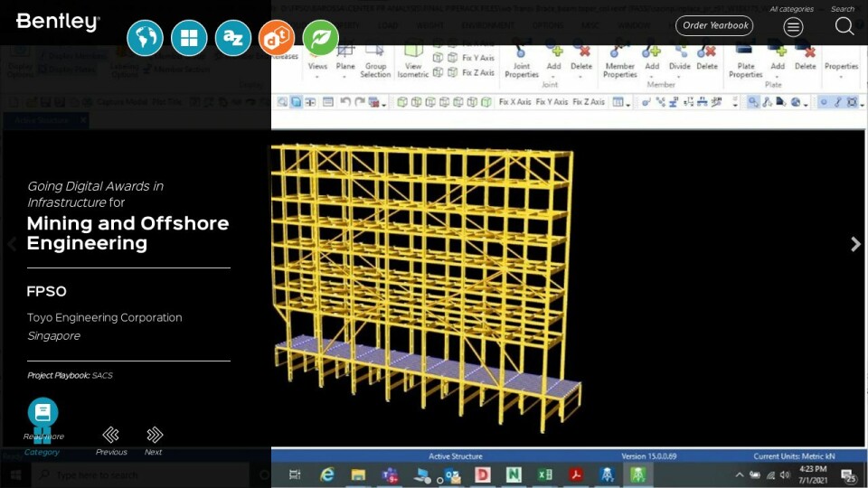Click the volume speaker tray icon
Viewport: 868px width, 488px height.
tap(785, 474)
